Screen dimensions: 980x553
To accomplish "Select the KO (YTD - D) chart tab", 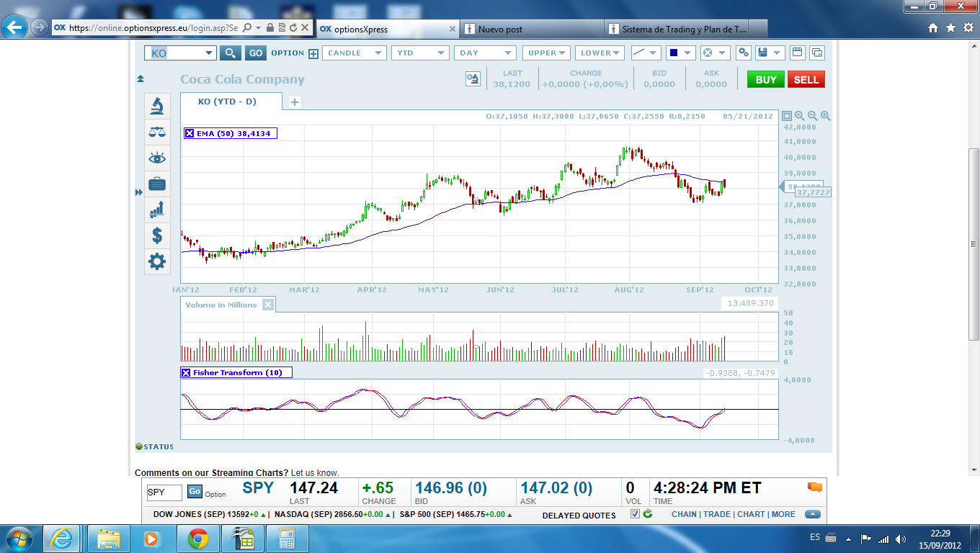I will click(228, 102).
